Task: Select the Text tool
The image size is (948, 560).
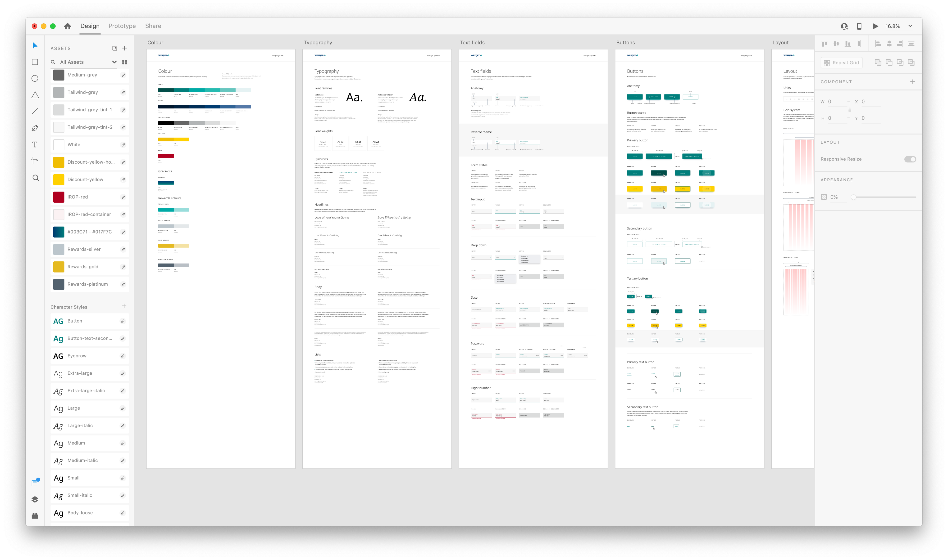Action: pos(35,144)
